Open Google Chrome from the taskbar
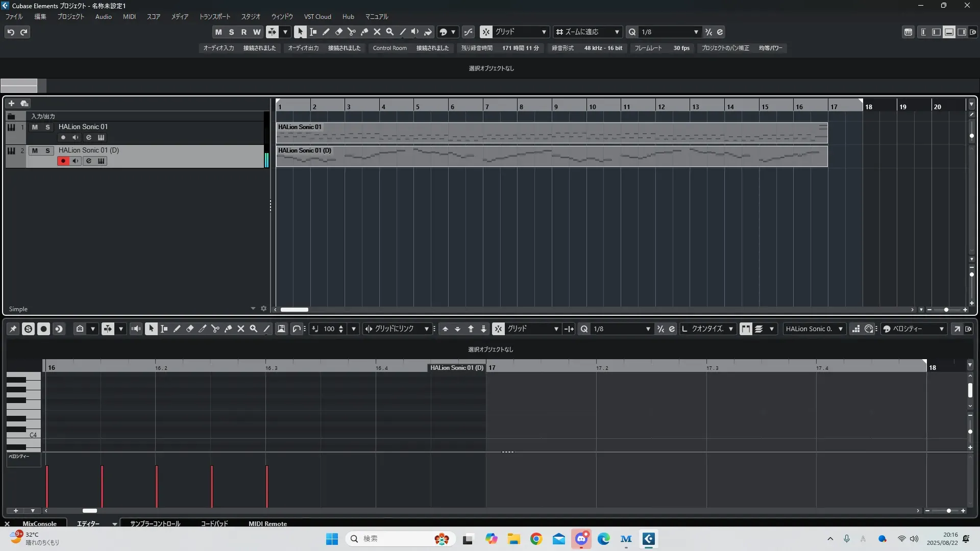 click(x=536, y=539)
